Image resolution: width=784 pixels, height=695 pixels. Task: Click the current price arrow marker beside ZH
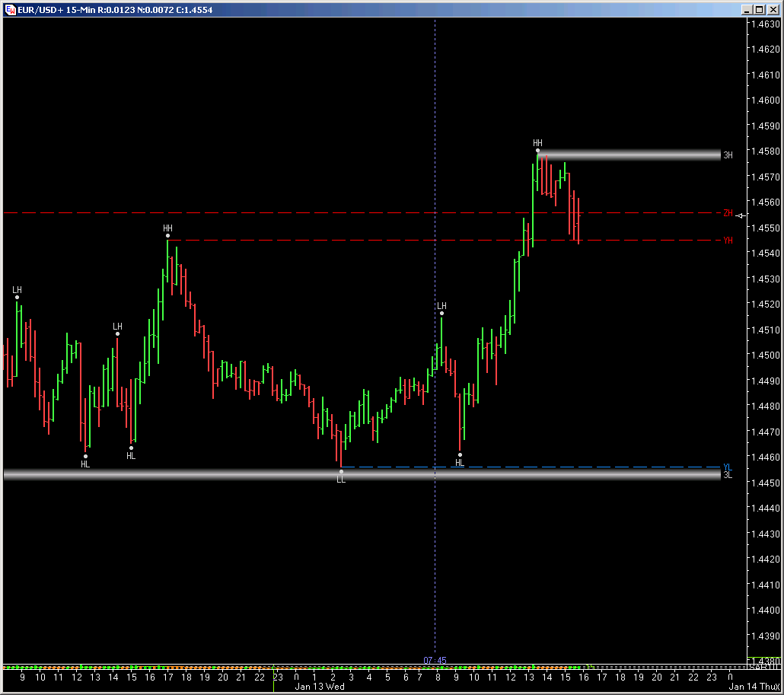(741, 215)
